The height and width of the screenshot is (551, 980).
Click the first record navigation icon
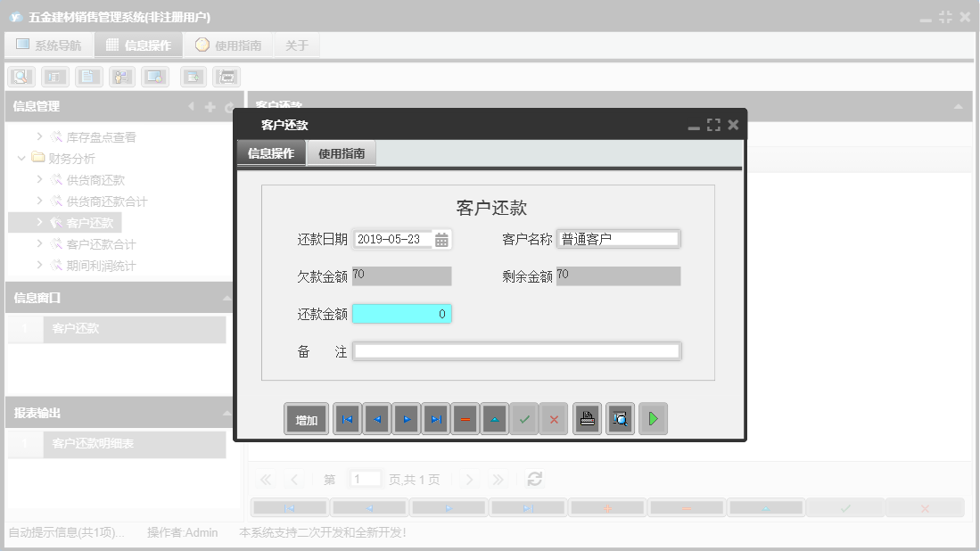point(347,418)
